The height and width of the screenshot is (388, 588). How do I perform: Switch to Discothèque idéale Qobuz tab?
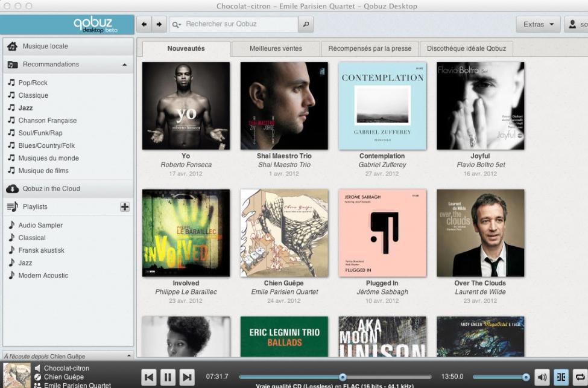467,49
